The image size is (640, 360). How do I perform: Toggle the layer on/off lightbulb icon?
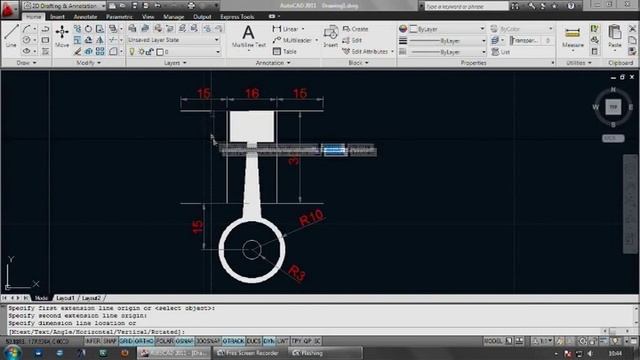(132, 52)
